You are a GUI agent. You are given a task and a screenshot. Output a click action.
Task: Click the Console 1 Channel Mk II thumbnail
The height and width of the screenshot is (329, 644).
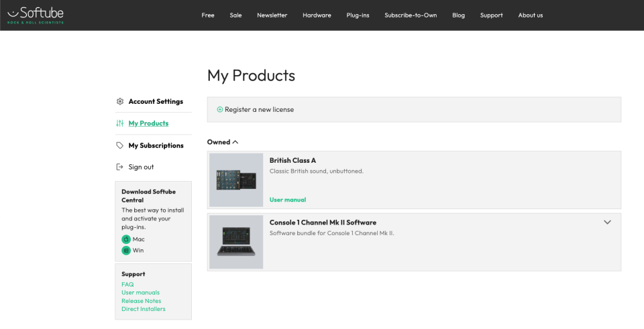pos(236,242)
